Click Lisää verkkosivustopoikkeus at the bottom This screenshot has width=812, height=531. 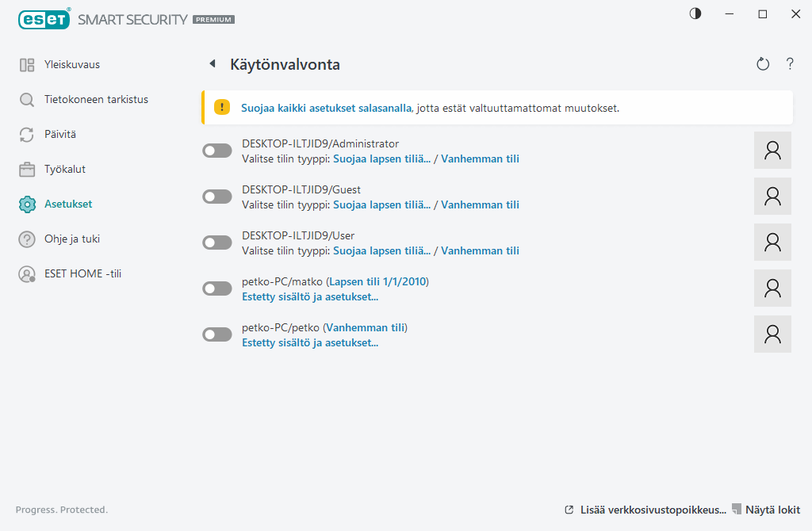click(x=653, y=510)
